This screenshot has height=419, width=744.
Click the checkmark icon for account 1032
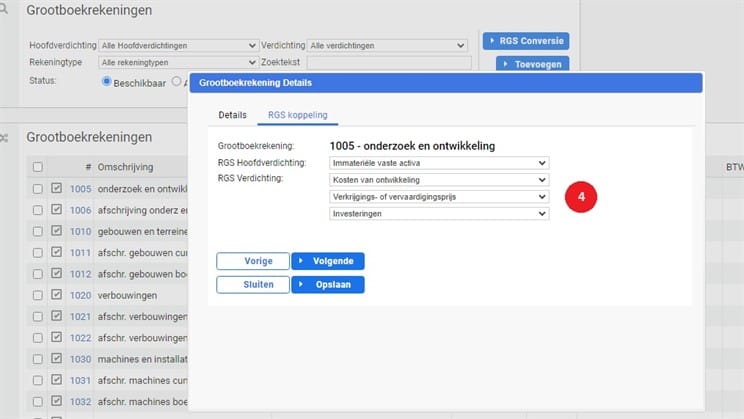(x=56, y=401)
